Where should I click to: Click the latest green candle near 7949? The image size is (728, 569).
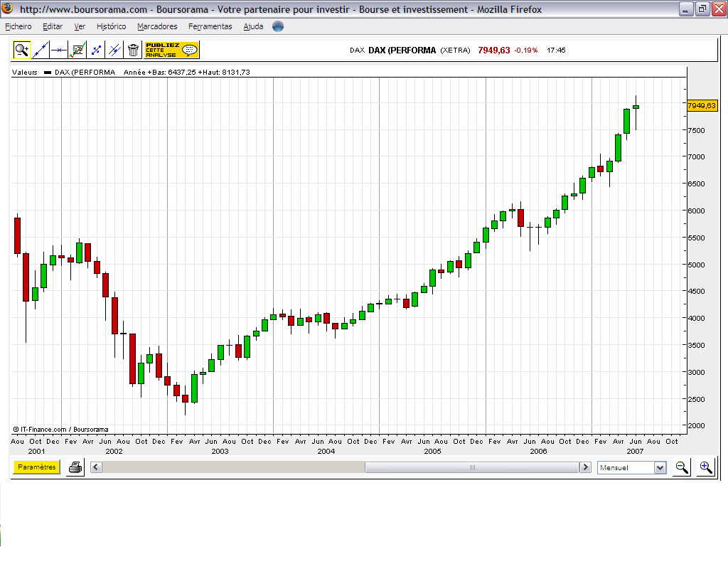(636, 107)
